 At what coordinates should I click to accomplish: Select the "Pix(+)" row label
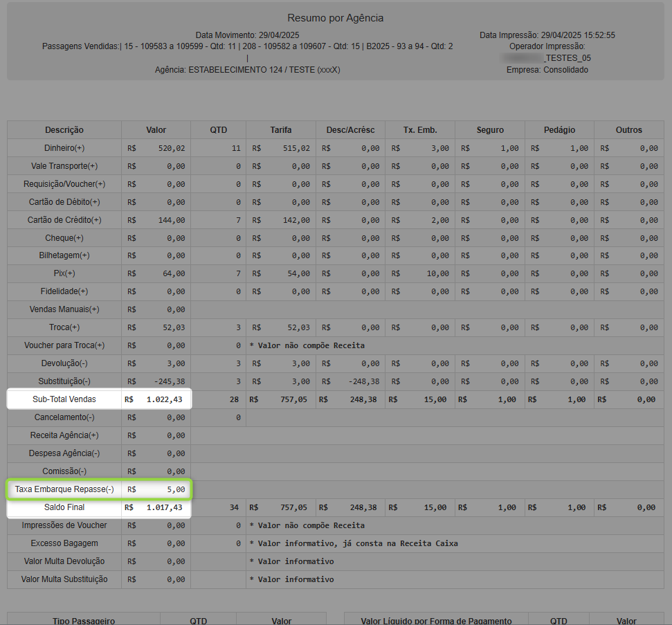tap(64, 273)
